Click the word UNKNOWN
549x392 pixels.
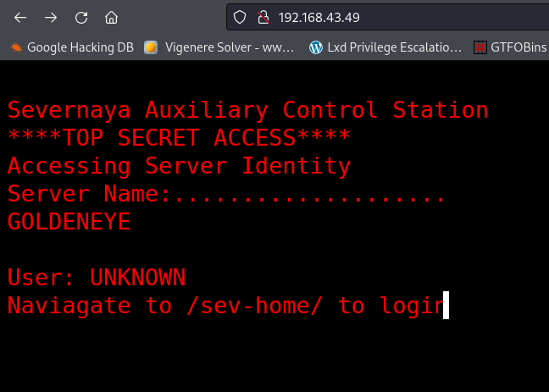tap(137, 278)
